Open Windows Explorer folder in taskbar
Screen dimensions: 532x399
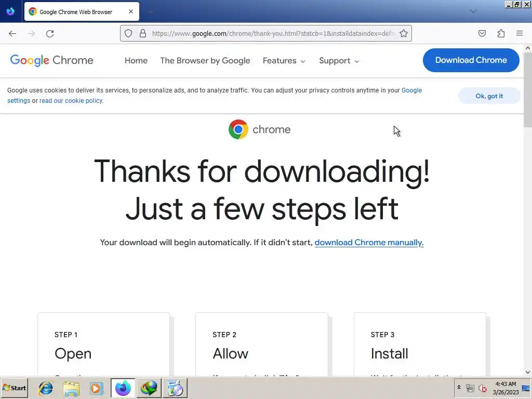pos(71,388)
